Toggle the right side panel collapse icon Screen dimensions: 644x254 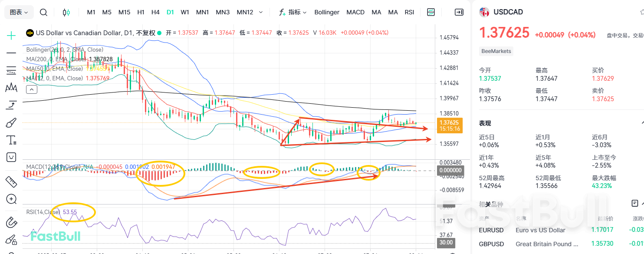click(459, 12)
